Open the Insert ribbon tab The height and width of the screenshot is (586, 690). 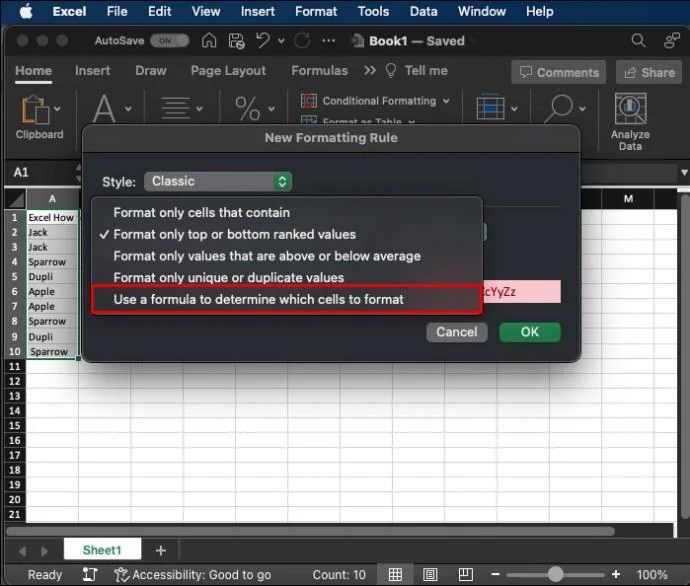pyautogui.click(x=92, y=71)
